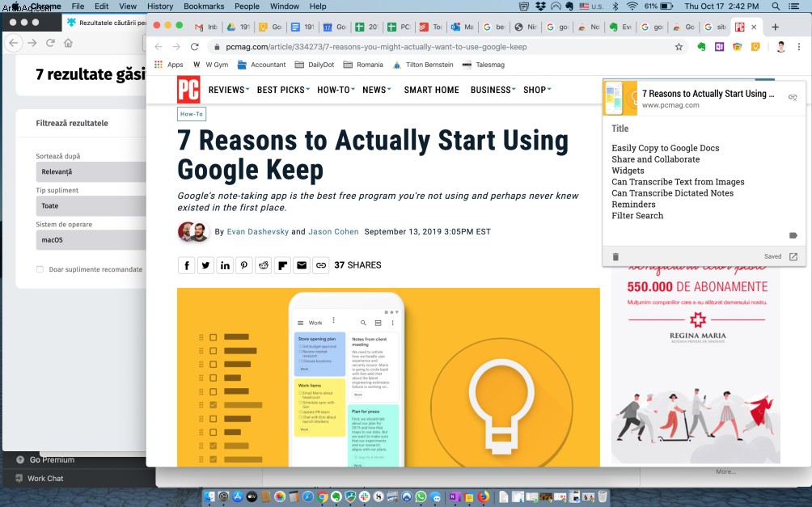Open Spotlight search in menu bar
The image size is (812, 507).
pyautogui.click(x=776, y=6)
